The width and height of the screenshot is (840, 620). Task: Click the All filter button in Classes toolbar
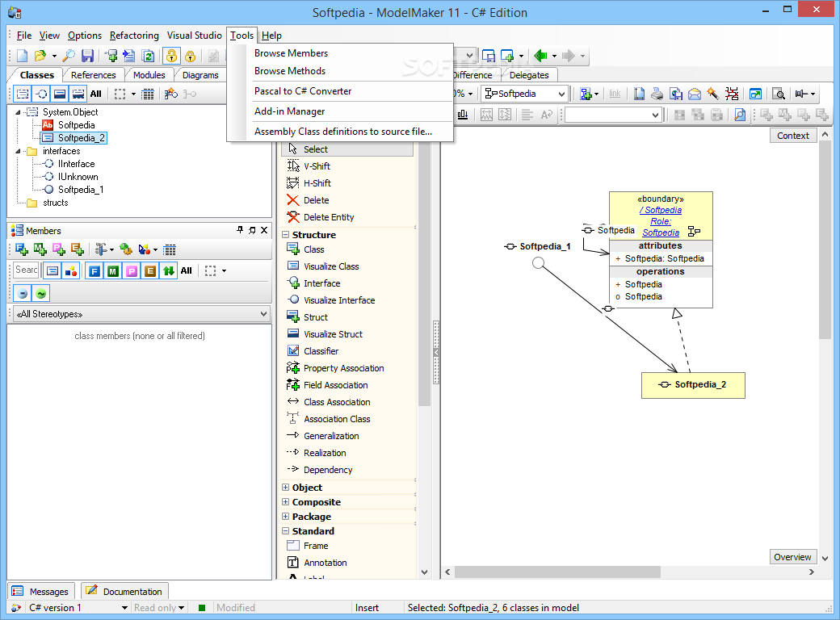pyautogui.click(x=96, y=94)
